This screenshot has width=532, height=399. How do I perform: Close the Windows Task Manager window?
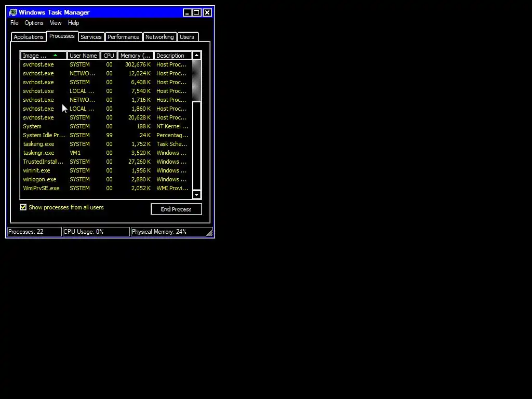[x=207, y=12]
